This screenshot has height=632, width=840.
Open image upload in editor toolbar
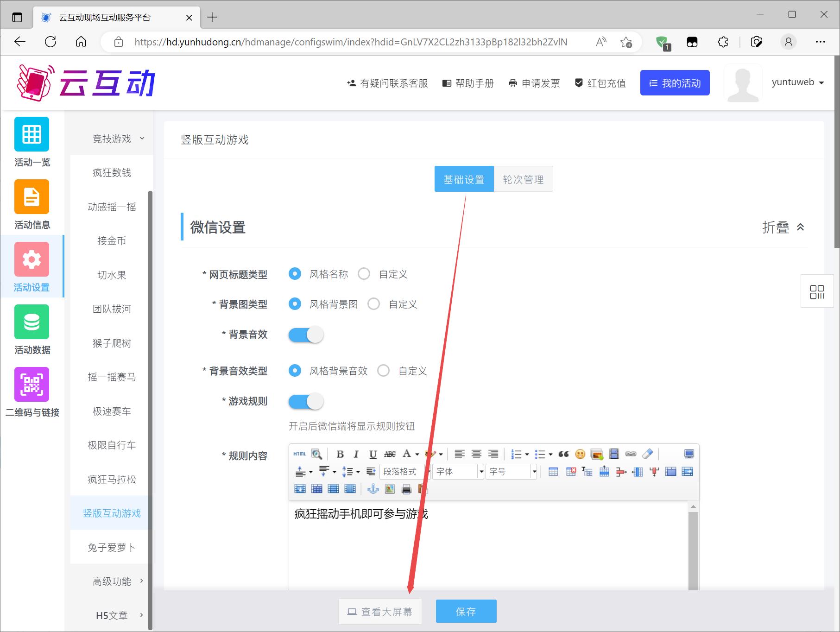point(597,454)
